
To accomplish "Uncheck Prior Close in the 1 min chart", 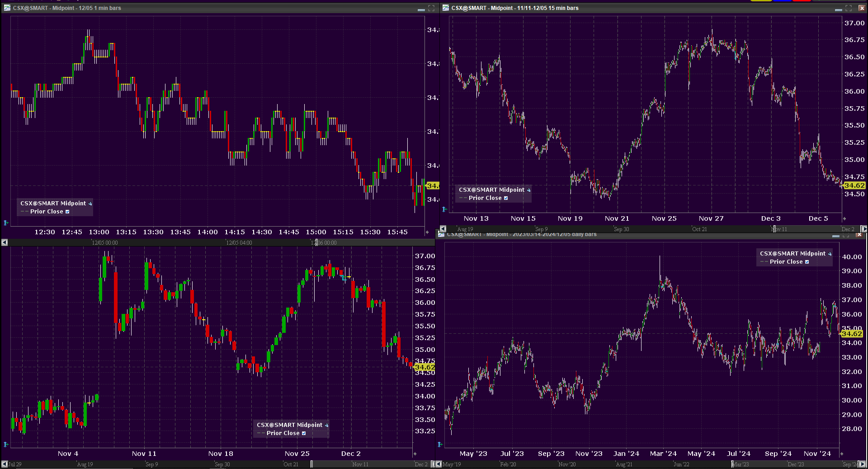I will tap(67, 212).
